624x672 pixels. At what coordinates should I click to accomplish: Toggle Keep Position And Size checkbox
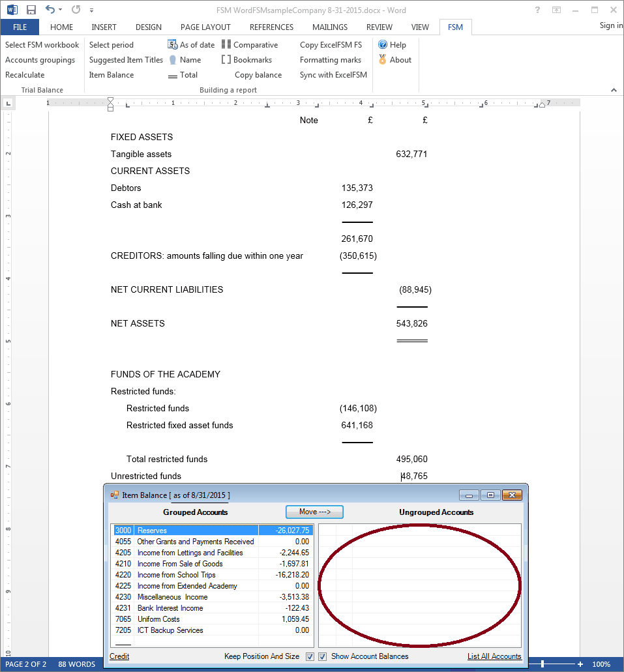click(310, 656)
